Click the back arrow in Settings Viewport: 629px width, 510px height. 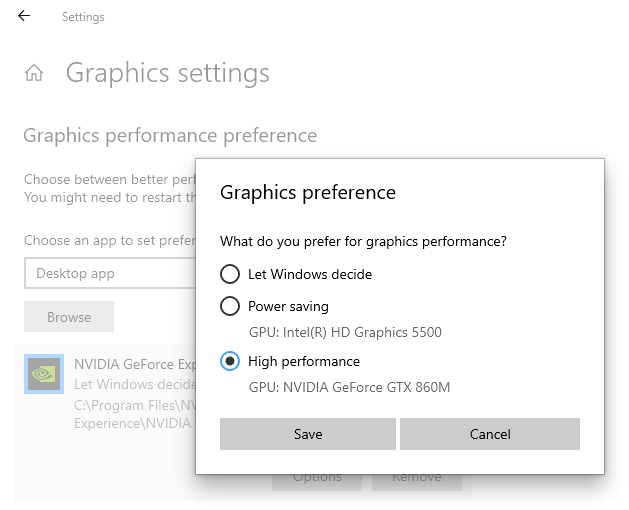point(24,16)
